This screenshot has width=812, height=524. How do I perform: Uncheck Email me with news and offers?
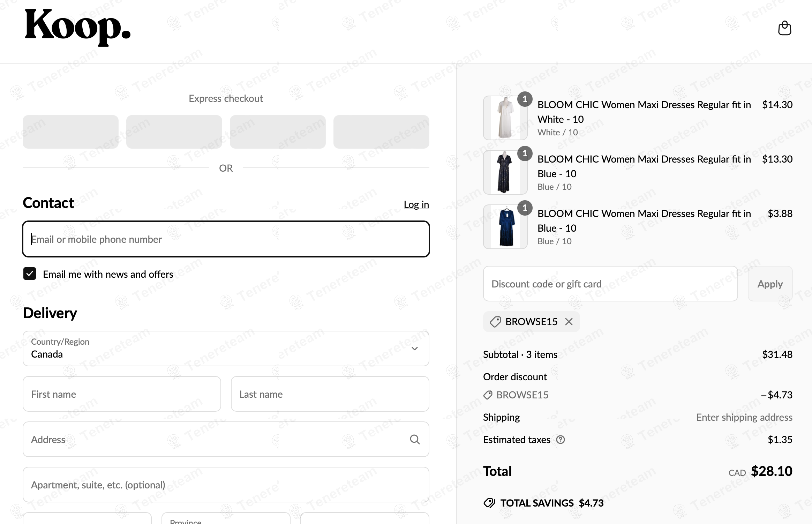(x=30, y=274)
